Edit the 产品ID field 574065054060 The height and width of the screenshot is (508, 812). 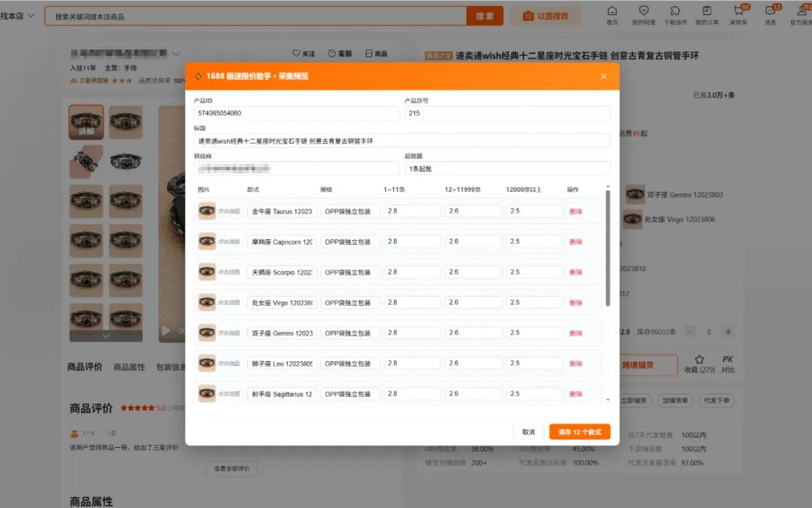[x=296, y=113]
